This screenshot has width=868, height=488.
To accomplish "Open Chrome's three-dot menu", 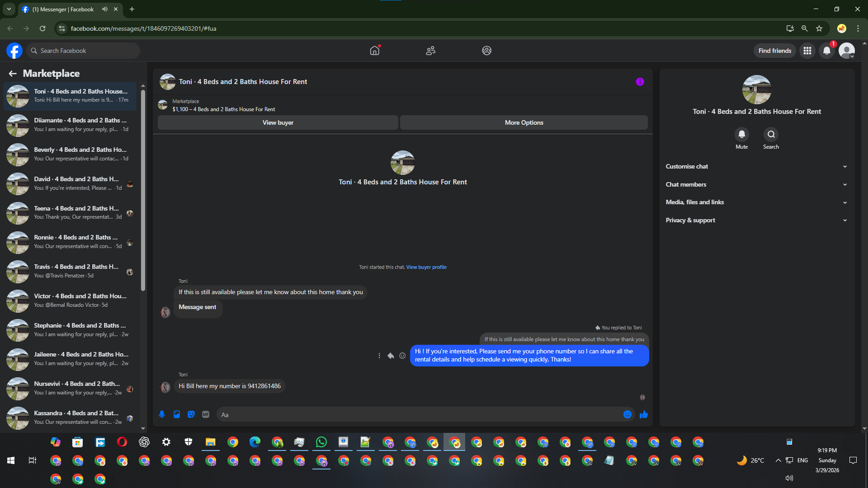I will [x=858, y=28].
